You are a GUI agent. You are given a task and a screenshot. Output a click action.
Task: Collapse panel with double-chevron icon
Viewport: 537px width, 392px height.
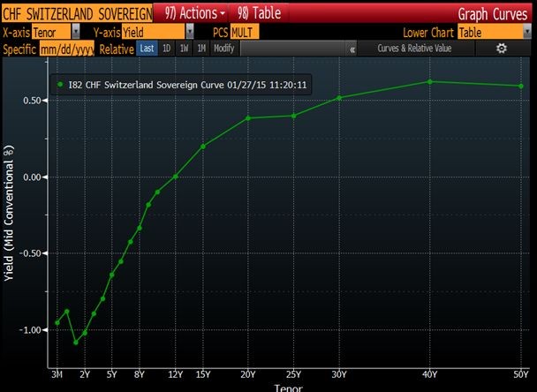pyautogui.click(x=352, y=49)
